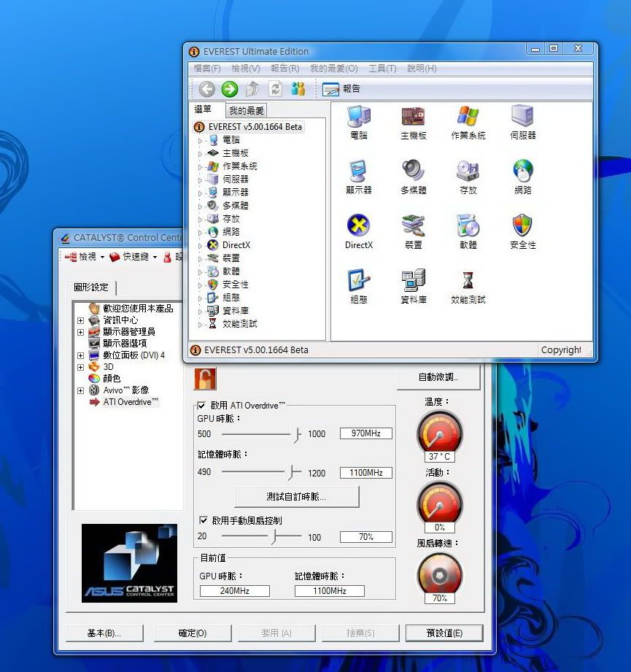
Task: Expand DirectX node in EVEREST tree
Action: tap(200, 246)
